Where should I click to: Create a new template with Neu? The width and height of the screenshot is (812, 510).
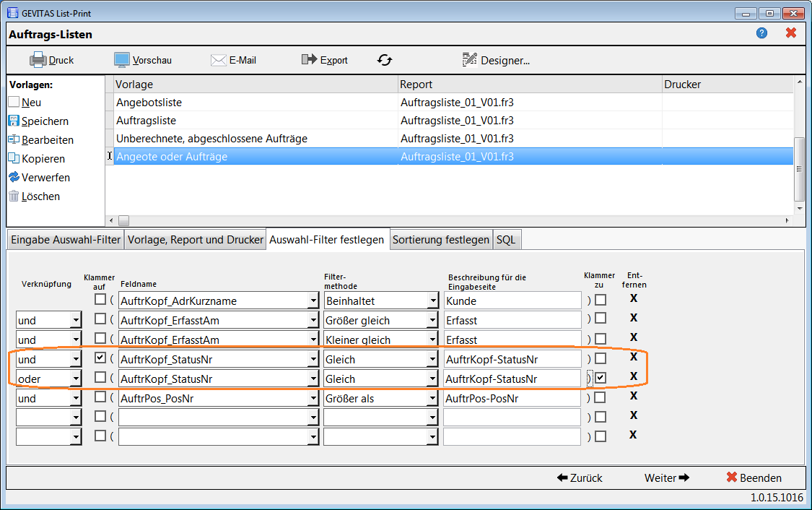25,102
